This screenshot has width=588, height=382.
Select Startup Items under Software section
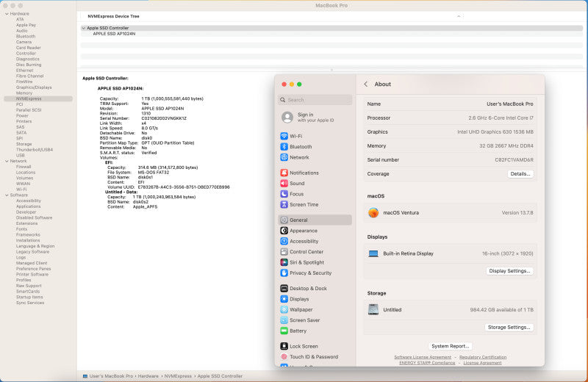[x=29, y=298]
